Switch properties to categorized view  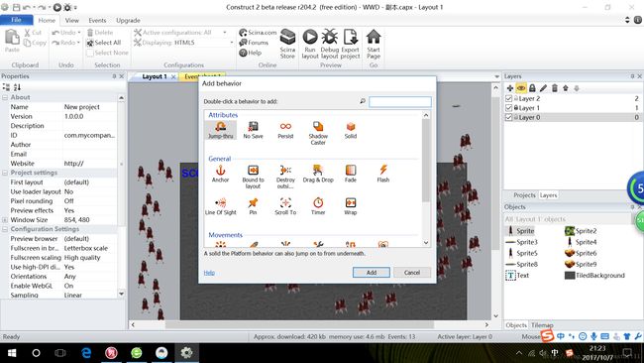[x=6, y=87]
